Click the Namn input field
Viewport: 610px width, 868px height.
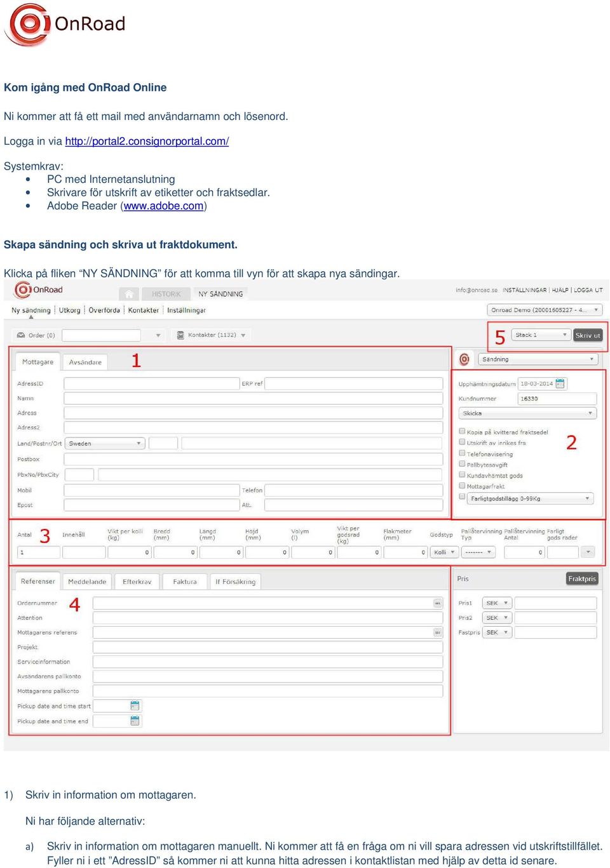tap(254, 398)
